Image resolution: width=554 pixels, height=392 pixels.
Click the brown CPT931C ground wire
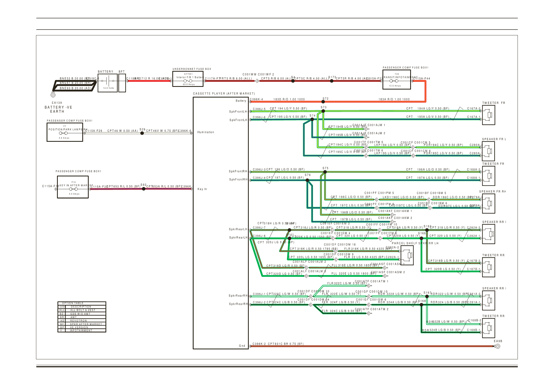pyautogui.click(x=373, y=346)
